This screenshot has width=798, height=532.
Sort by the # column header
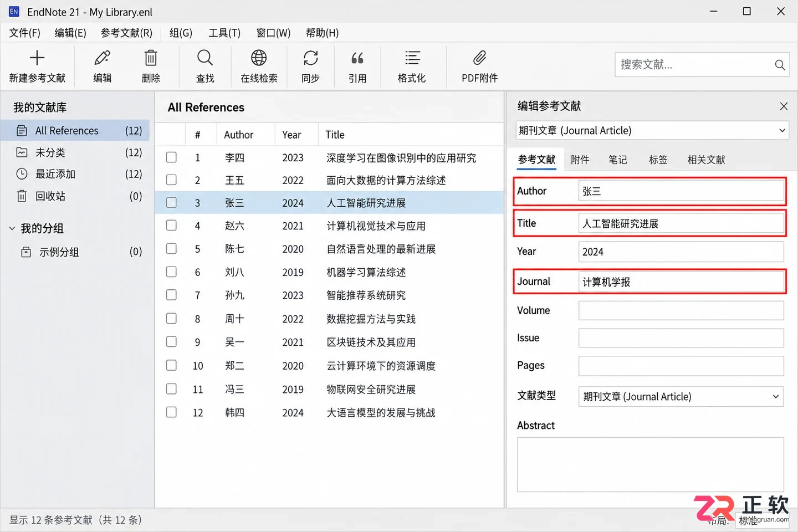click(x=197, y=135)
